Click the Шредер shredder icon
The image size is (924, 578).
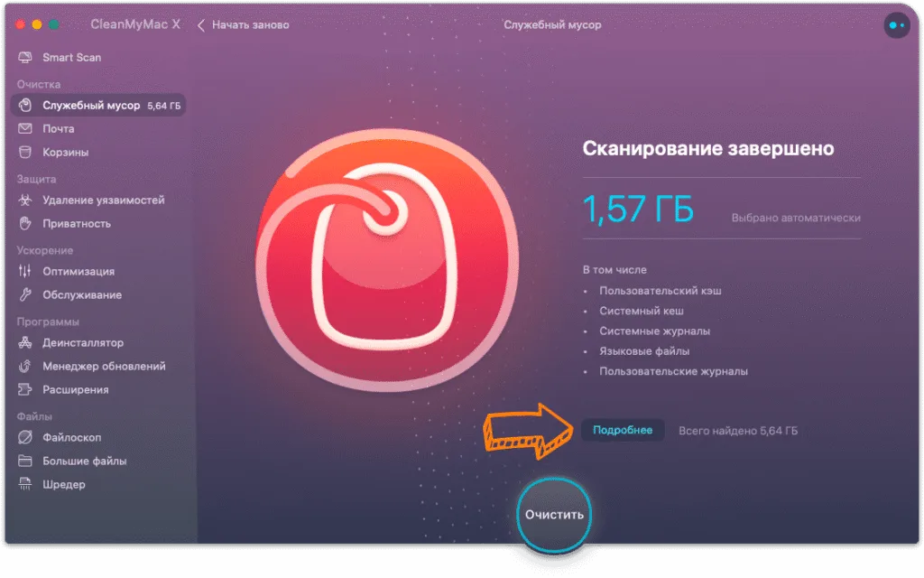coord(24,485)
